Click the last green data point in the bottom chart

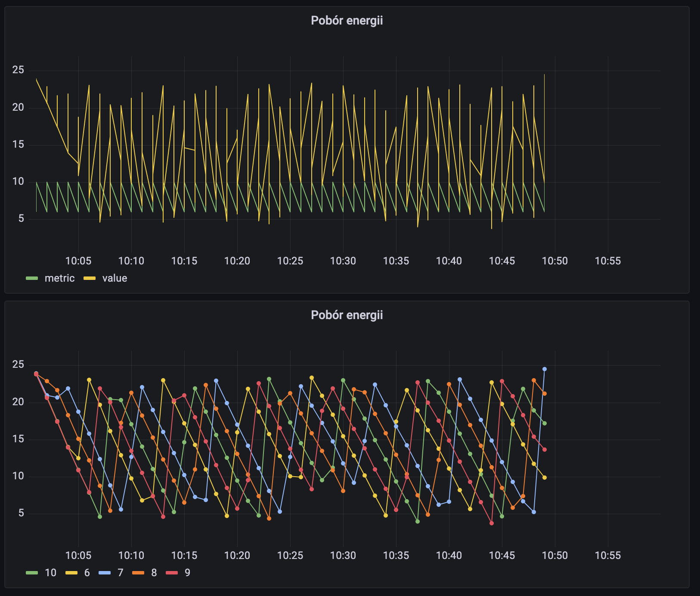coord(545,423)
